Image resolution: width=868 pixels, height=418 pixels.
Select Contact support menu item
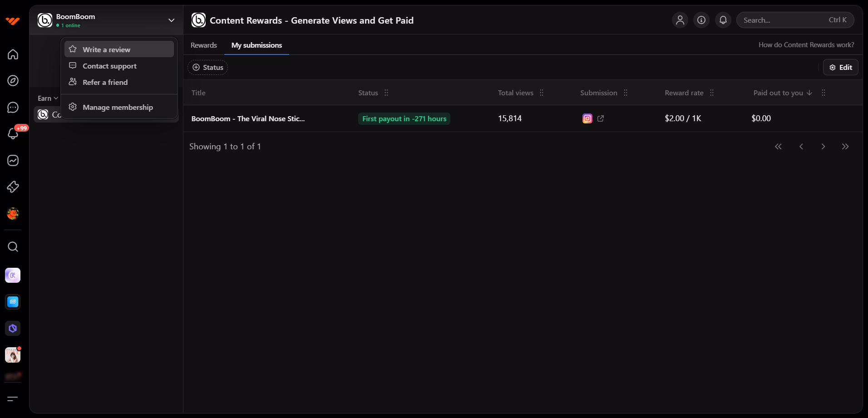119,66
